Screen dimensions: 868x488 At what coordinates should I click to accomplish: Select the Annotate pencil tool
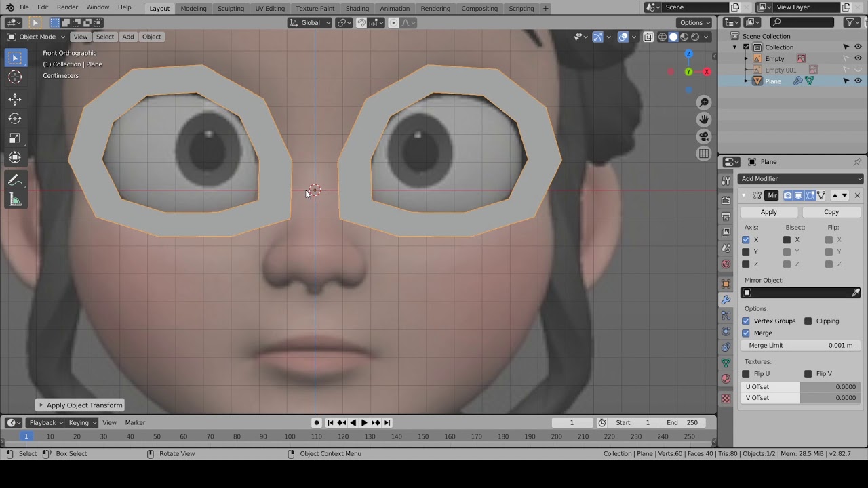[15, 180]
